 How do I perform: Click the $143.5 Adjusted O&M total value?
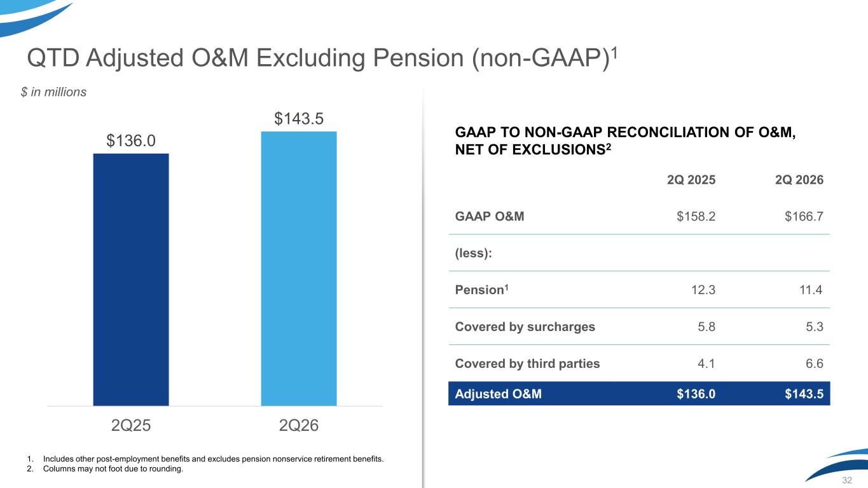pyautogui.click(x=804, y=394)
